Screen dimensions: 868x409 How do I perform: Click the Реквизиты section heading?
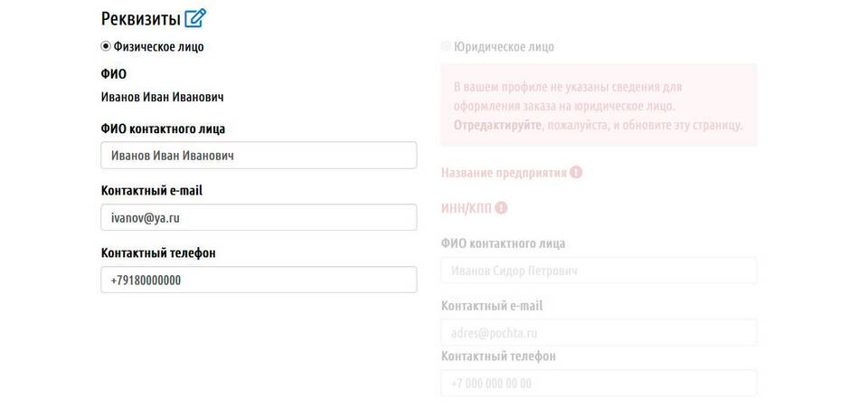(x=141, y=19)
